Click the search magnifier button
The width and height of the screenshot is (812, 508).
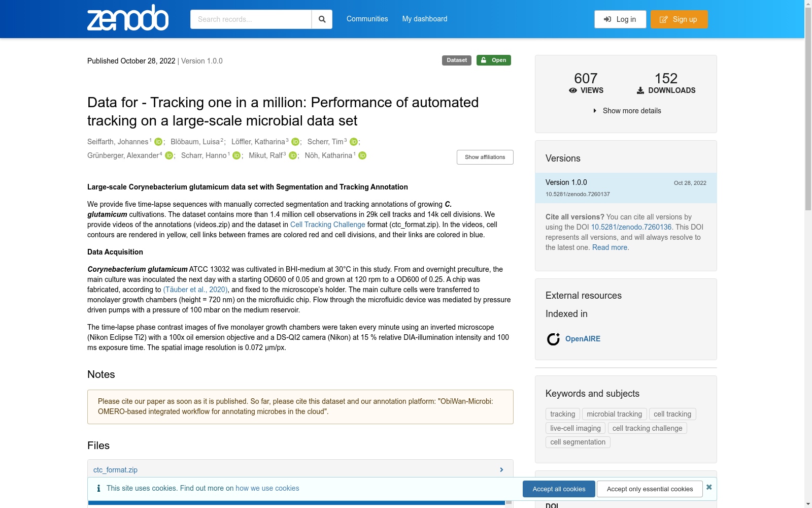pos(322,19)
